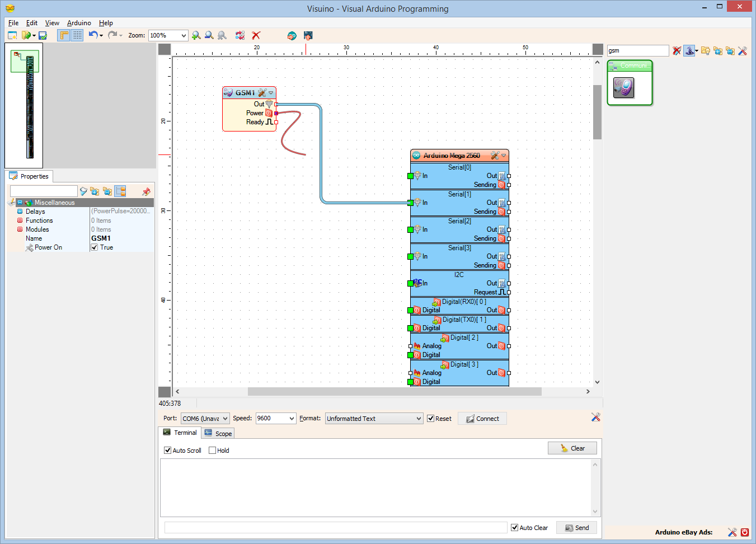Toggle the grid display in the toolbar
756x544 pixels.
click(76, 35)
